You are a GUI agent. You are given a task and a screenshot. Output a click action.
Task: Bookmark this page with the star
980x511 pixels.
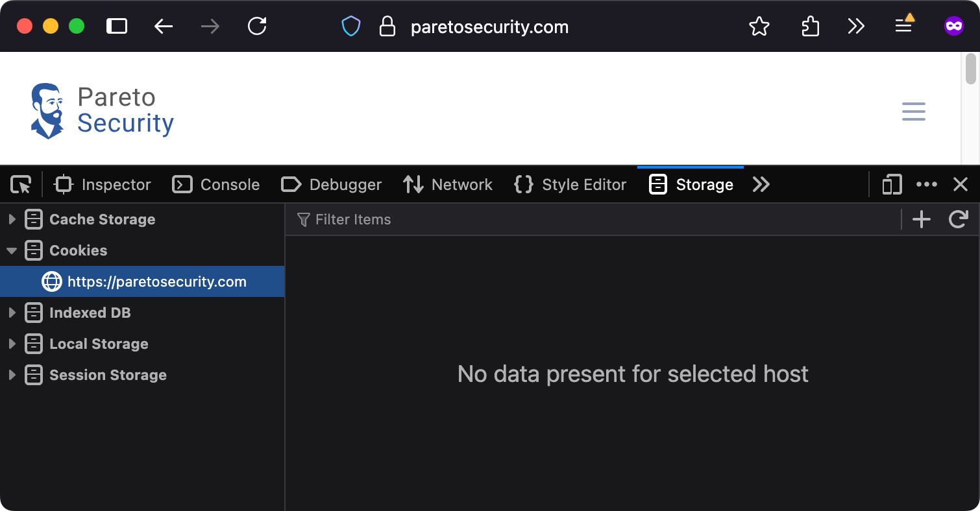[x=759, y=27]
